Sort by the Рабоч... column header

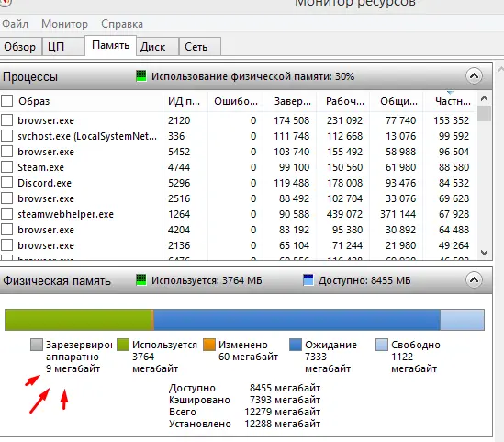click(x=343, y=101)
